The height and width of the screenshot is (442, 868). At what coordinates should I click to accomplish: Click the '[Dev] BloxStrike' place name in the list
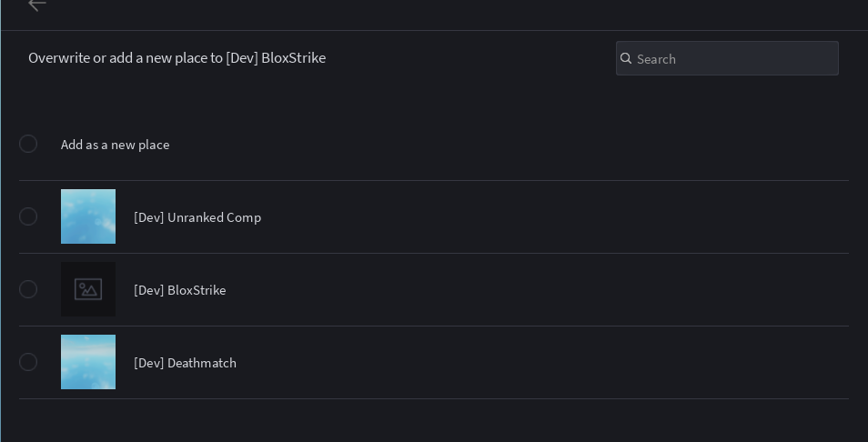tap(180, 290)
